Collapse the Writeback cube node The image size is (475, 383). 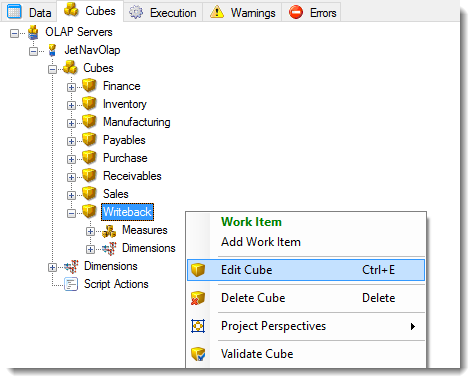click(71, 213)
